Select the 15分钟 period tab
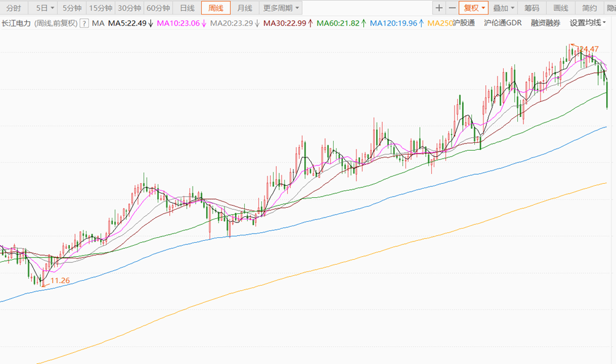This screenshot has height=364, width=616. click(101, 8)
